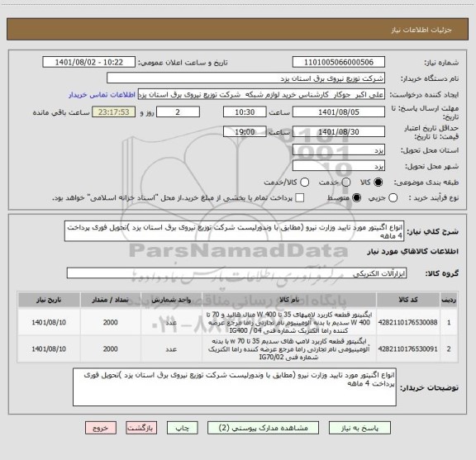Click buyer organization name field

coord(246,78)
